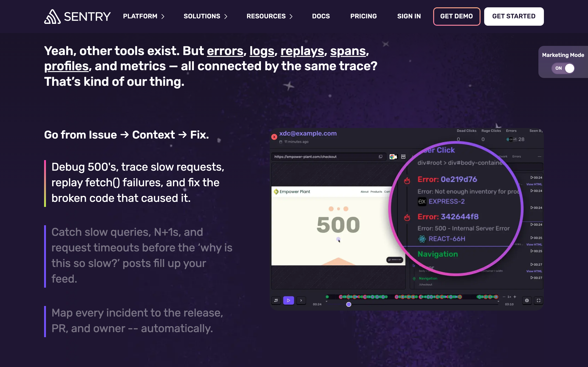Click the Get Demo button
Image resolution: width=588 pixels, height=367 pixels.
coord(457,16)
